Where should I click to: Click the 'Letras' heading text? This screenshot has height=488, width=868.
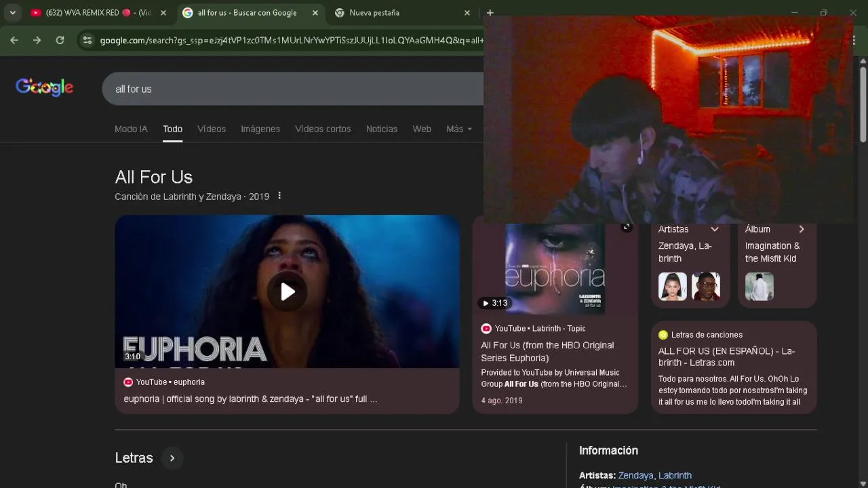coord(134,458)
